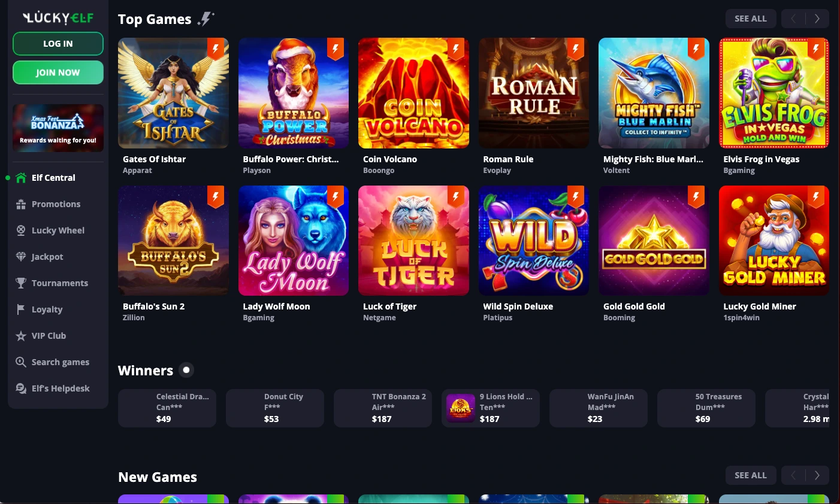This screenshot has width=840, height=504.
Task: Click the Lucky Elf logo
Action: (58, 18)
